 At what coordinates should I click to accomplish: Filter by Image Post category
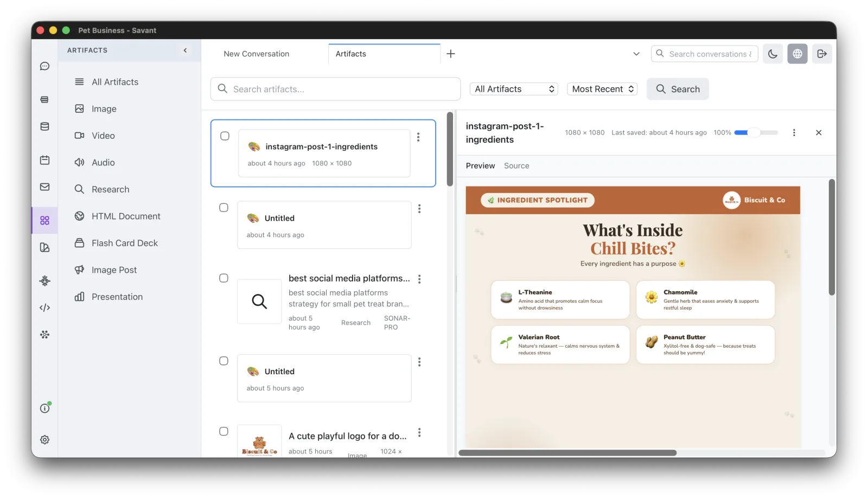pos(114,270)
